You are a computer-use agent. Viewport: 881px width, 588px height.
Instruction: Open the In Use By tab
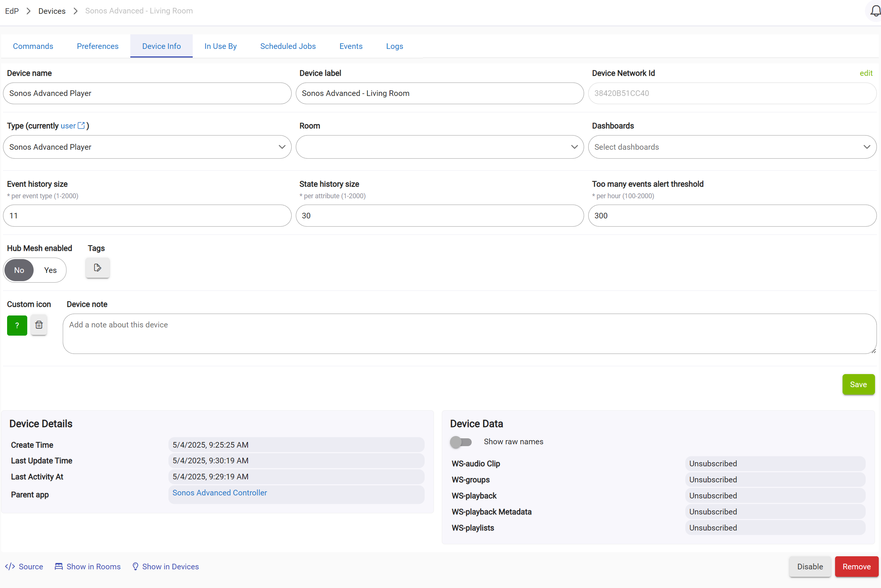[x=221, y=46]
